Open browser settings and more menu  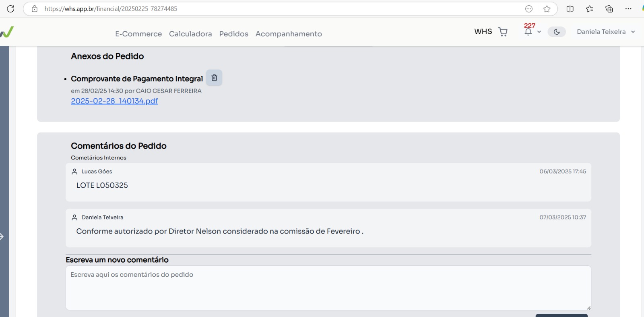(x=628, y=9)
